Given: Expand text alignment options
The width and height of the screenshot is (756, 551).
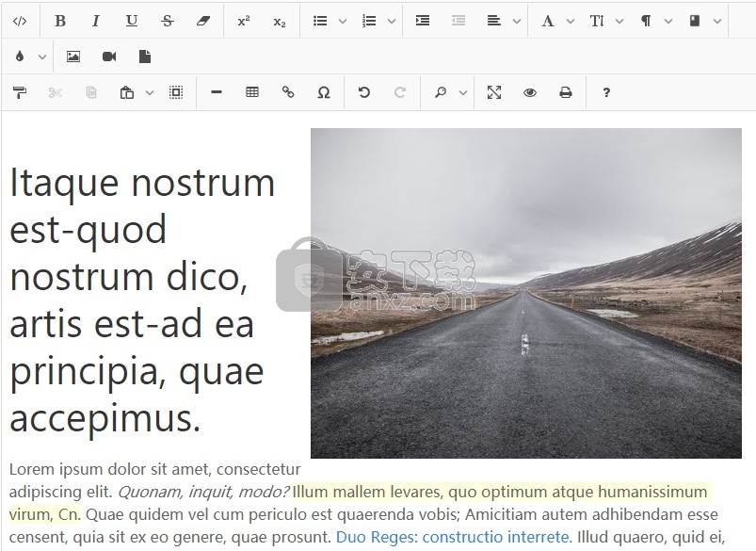Looking at the screenshot, I should pyautogui.click(x=517, y=21).
